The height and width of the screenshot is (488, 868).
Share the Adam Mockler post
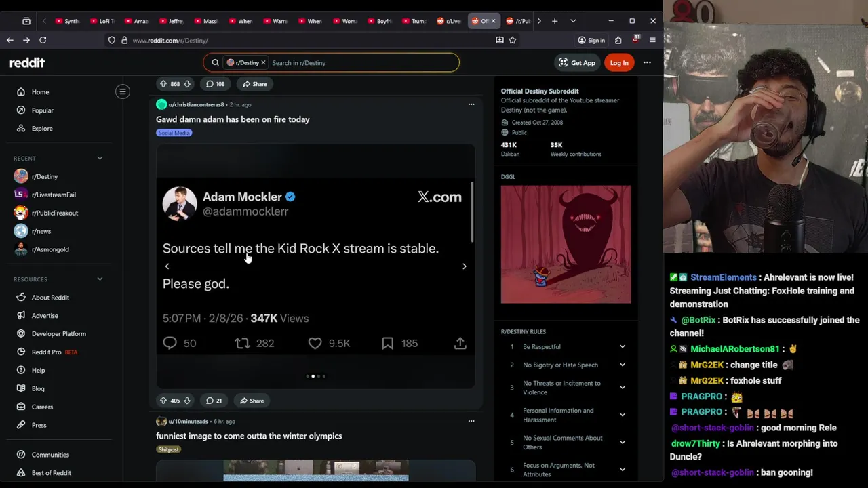click(252, 401)
